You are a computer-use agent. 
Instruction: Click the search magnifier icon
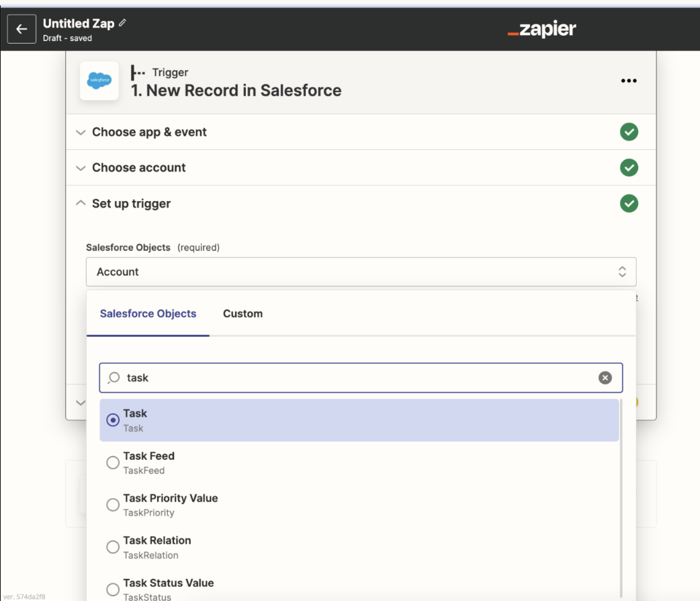114,378
